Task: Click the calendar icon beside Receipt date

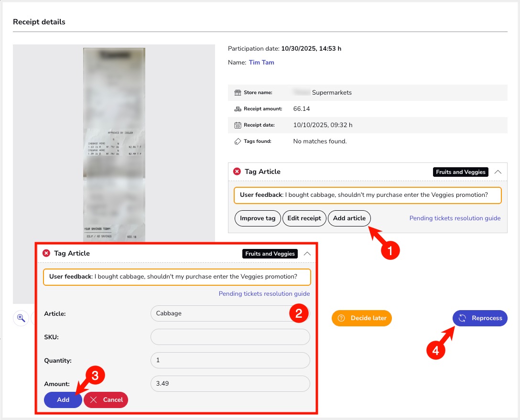Action: coord(238,125)
